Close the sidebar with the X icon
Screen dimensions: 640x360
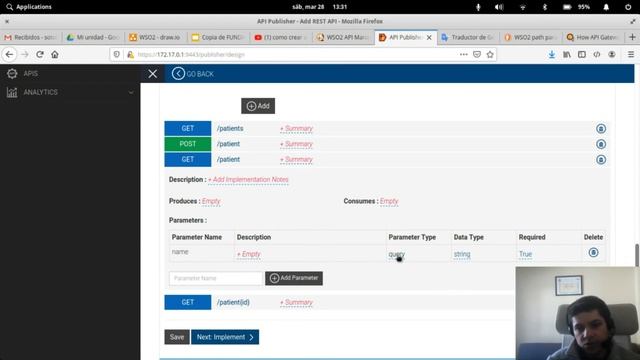pos(153,73)
